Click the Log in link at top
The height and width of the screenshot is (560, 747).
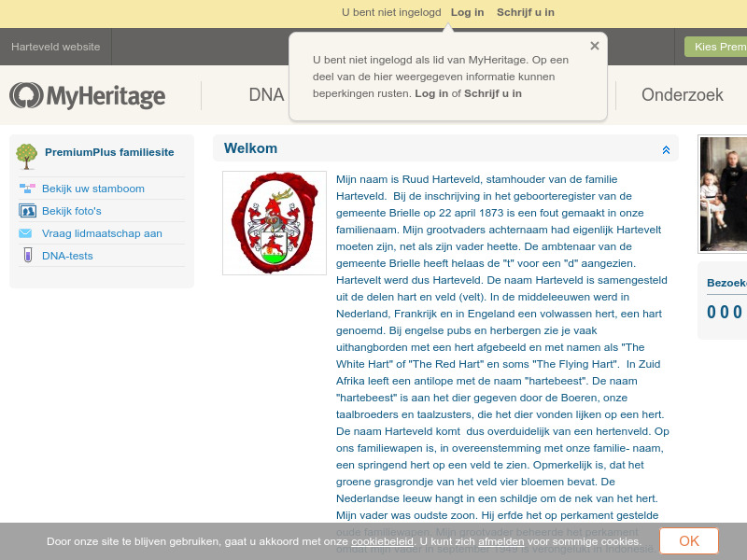[x=467, y=12]
